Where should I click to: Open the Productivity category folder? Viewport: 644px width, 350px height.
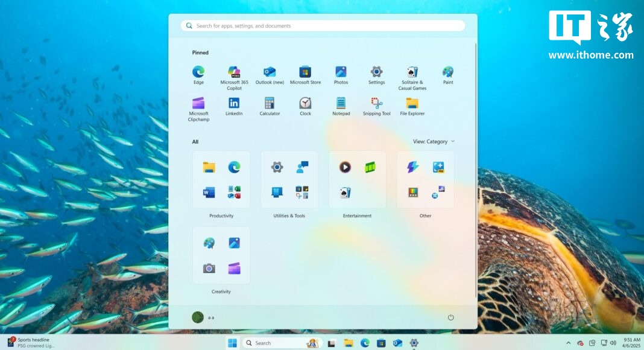point(221,179)
